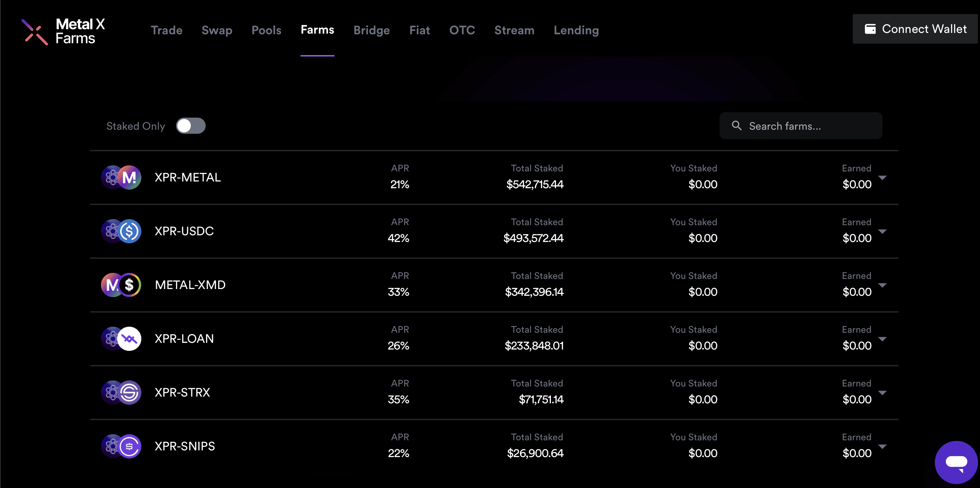Expand the XPR-METAL farm row

pyautogui.click(x=882, y=178)
